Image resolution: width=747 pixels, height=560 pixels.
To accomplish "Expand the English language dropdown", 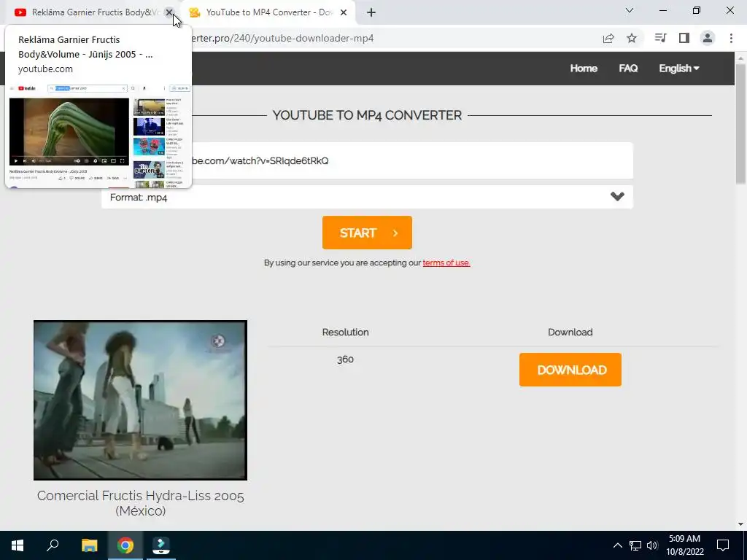I will [679, 69].
